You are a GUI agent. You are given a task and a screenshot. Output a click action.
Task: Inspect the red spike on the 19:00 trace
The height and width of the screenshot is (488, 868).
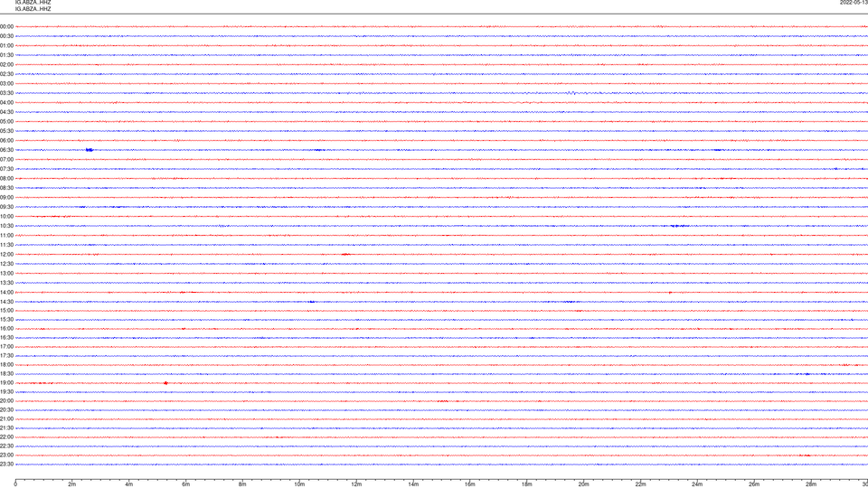tap(165, 383)
